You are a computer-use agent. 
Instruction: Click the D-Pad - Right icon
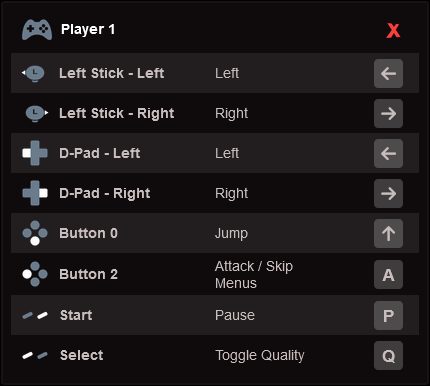click(35, 193)
